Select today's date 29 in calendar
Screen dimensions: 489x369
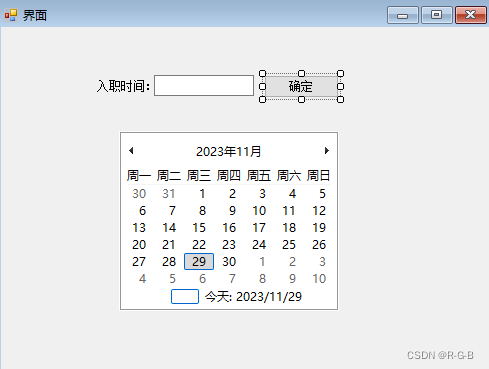pos(199,261)
